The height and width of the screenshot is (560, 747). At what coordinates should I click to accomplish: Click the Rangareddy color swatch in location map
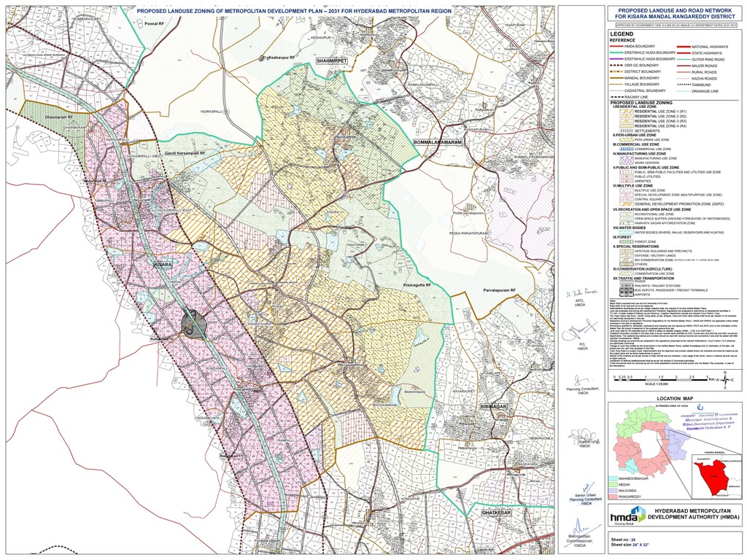(x=613, y=497)
